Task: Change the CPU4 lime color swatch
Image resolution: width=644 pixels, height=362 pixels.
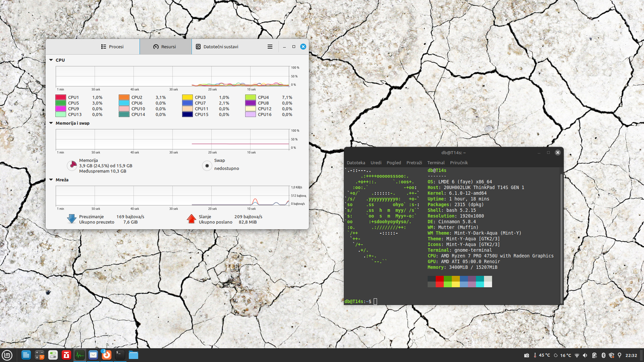Action: click(251, 98)
